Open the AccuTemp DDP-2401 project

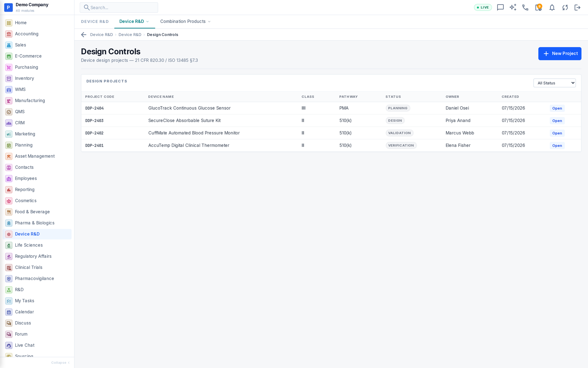(557, 146)
